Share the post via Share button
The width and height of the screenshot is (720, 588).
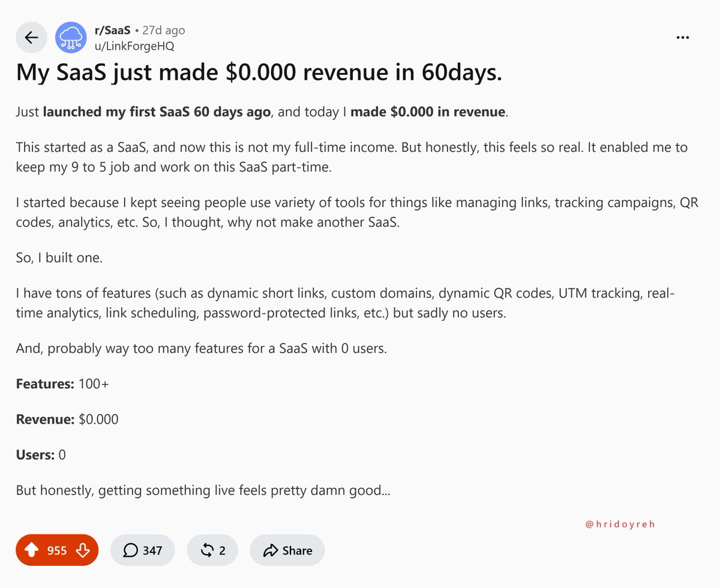287,550
